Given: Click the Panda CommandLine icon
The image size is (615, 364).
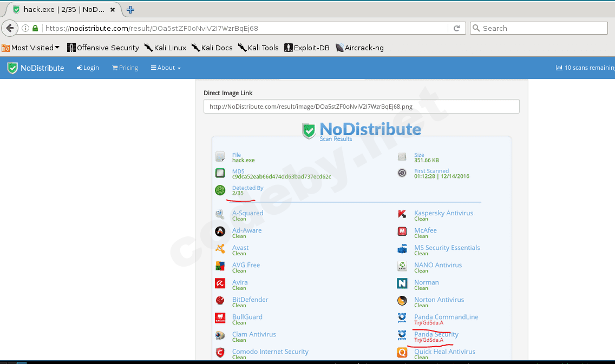Looking at the screenshot, I should point(402,318).
